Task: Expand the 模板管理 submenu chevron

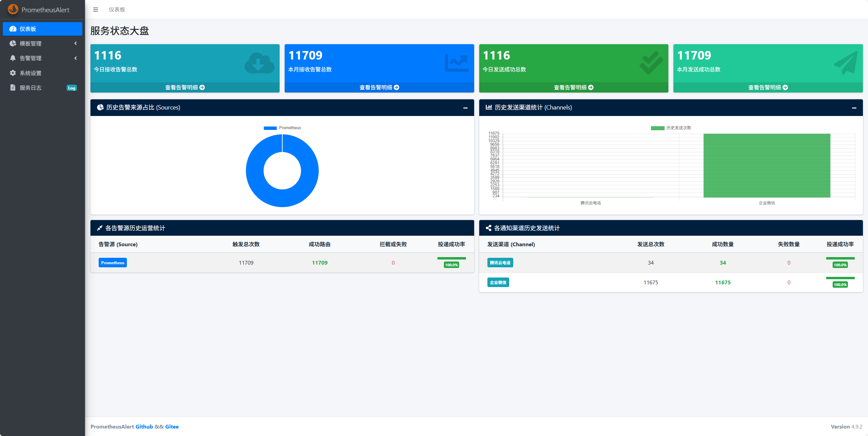Action: click(76, 44)
